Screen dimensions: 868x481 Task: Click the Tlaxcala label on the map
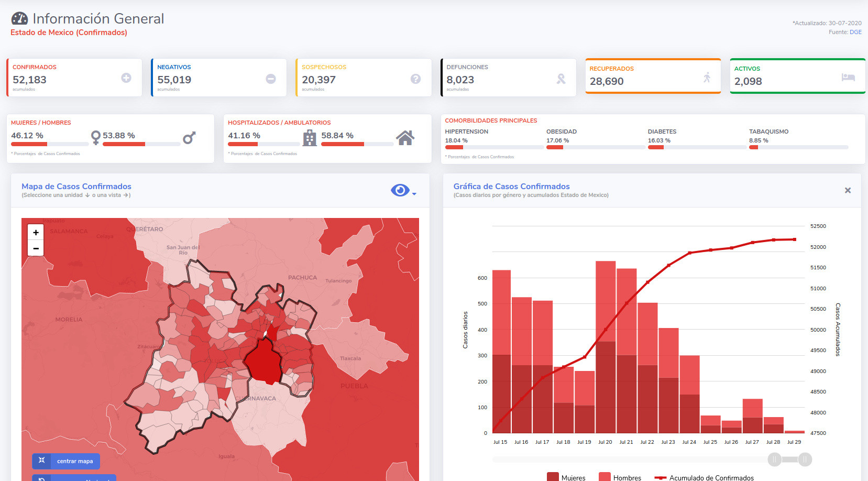[x=350, y=359]
